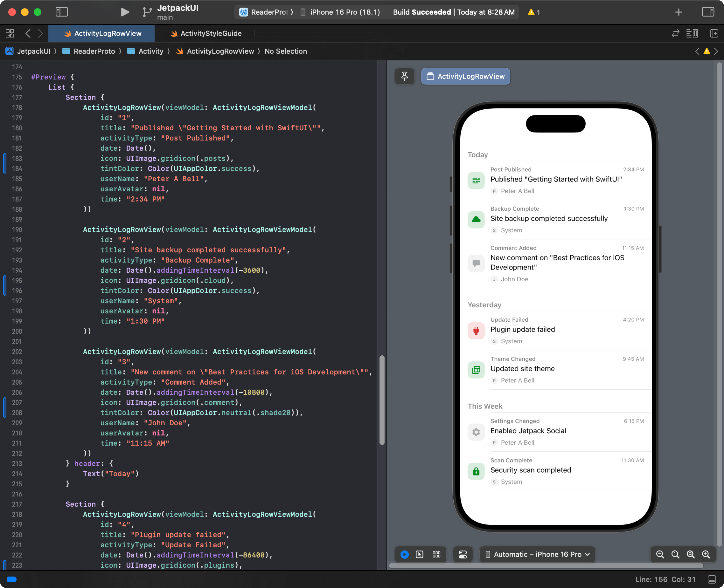
Task: Zoom preview to fit the canvas
Action: tap(691, 554)
